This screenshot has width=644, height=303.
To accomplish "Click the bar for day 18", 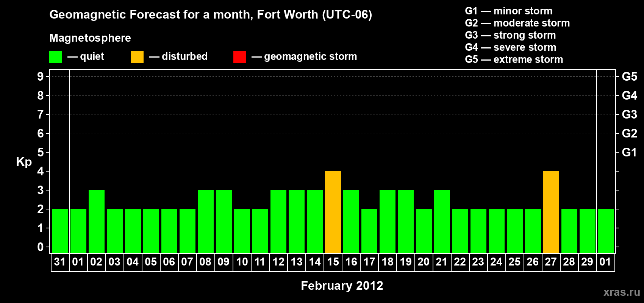I will coord(388,221).
